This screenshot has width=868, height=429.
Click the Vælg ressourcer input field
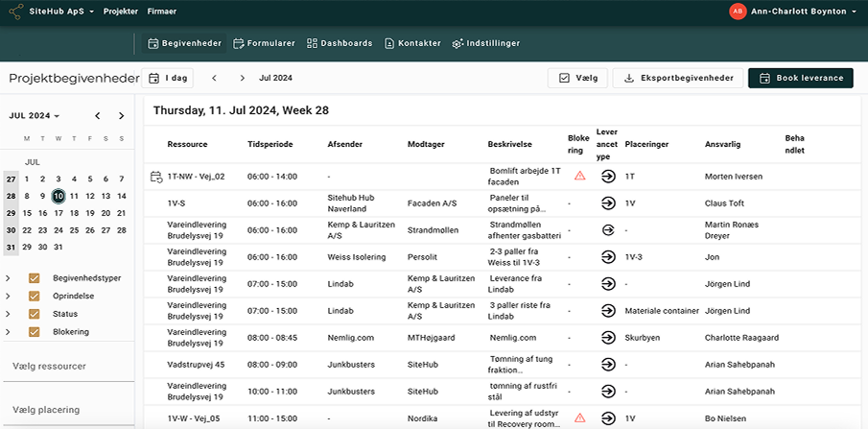[67, 366]
